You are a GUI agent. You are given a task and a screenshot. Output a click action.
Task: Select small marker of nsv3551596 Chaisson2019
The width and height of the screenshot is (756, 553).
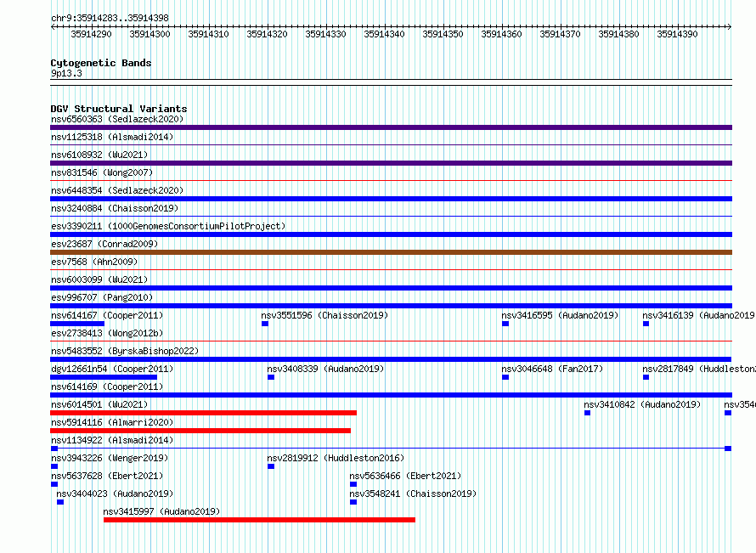point(265,324)
